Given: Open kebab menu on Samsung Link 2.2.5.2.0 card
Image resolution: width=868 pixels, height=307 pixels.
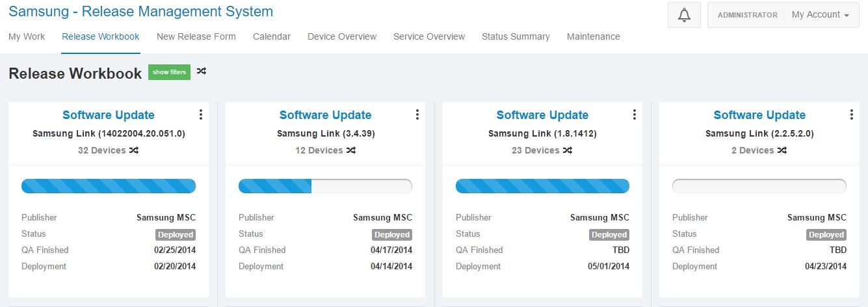Looking at the screenshot, I should point(852,114).
